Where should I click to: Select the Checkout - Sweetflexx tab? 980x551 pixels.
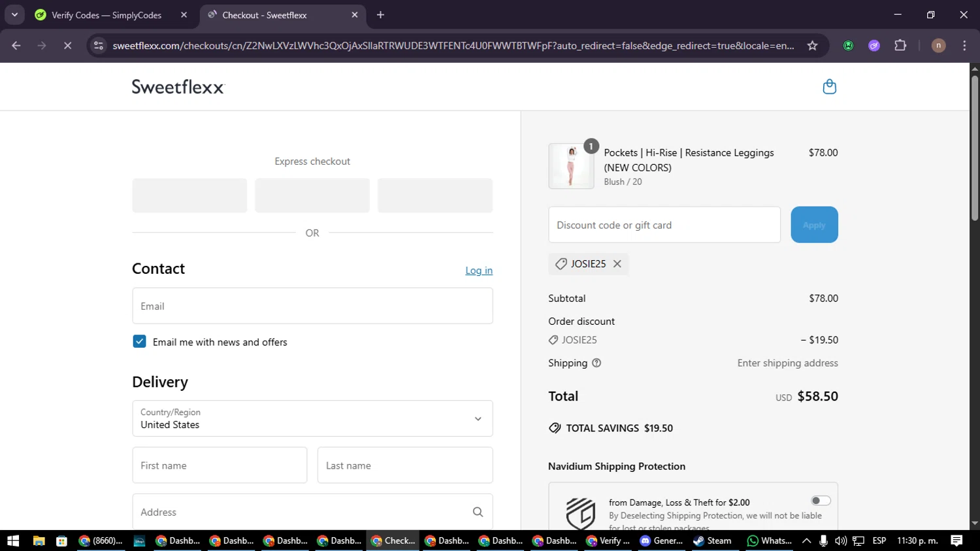(x=264, y=15)
